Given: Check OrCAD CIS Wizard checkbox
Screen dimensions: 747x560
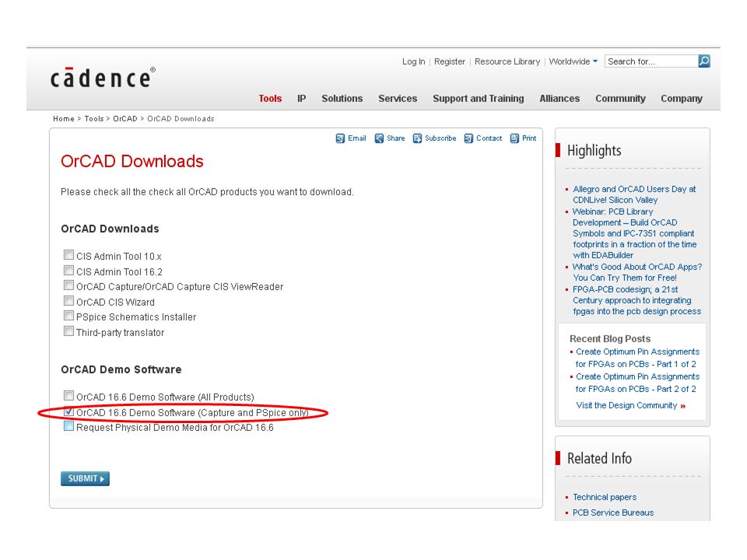Looking at the screenshot, I should [68, 301].
